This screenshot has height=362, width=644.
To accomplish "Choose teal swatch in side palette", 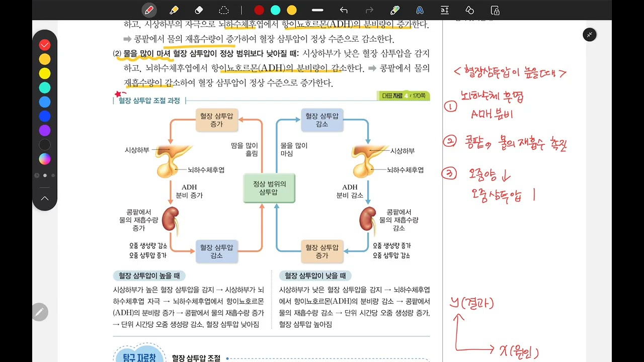I will click(45, 87).
